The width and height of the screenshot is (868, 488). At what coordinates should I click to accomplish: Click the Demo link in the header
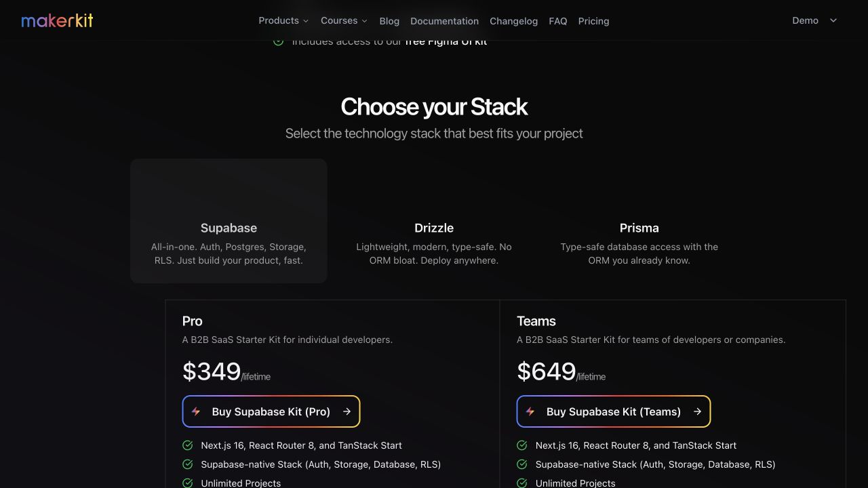click(x=805, y=20)
